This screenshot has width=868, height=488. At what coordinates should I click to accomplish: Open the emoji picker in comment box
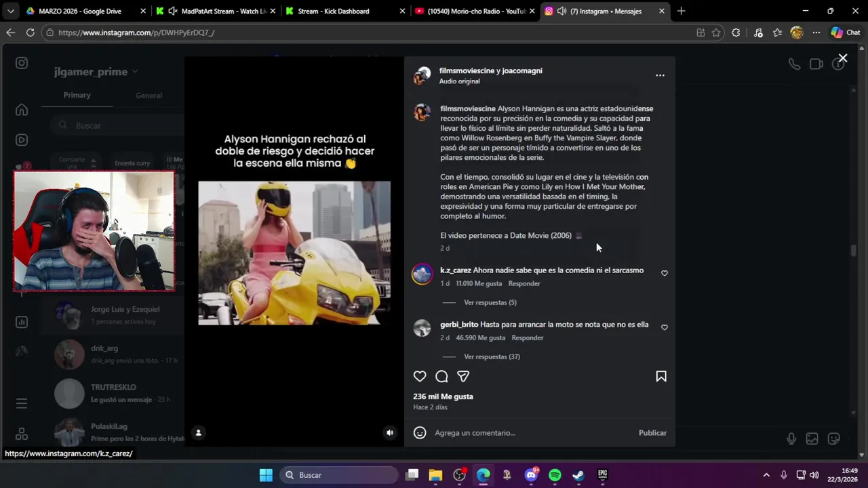[420, 432]
